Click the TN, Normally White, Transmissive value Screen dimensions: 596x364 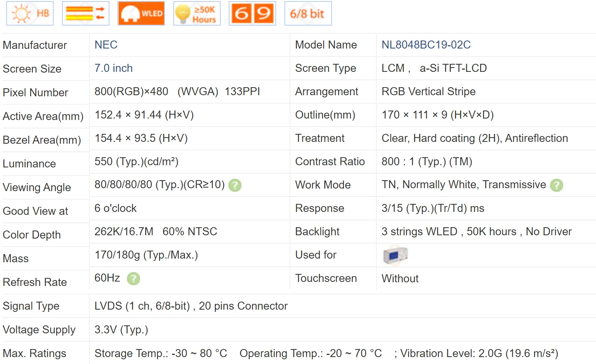tap(464, 185)
